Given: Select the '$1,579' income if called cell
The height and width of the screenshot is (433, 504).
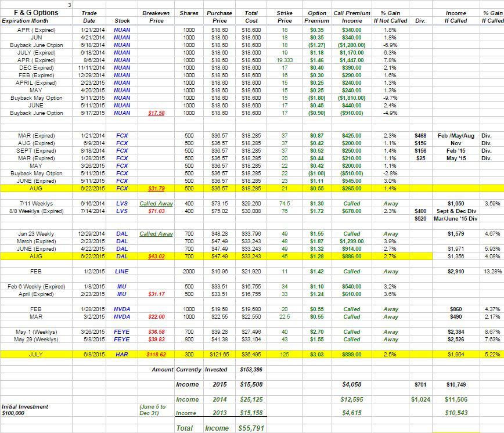Looking at the screenshot, I should [456, 234].
